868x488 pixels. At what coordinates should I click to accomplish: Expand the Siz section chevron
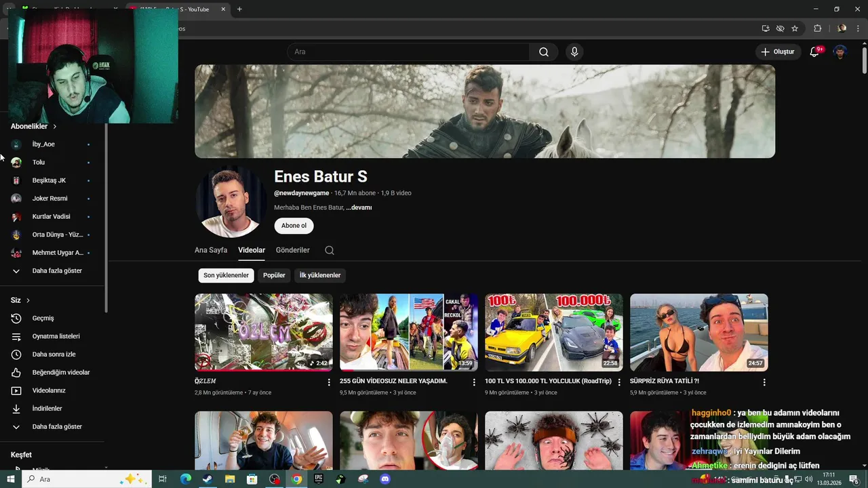(x=28, y=300)
